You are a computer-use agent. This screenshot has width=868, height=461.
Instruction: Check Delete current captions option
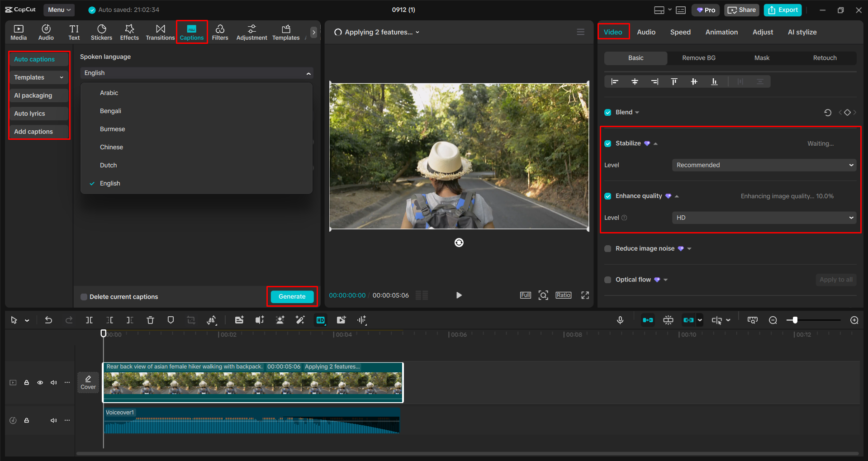[84, 297]
